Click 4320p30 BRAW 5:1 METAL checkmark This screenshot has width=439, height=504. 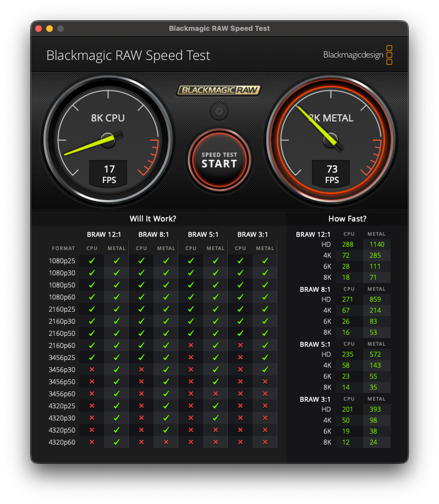(216, 418)
